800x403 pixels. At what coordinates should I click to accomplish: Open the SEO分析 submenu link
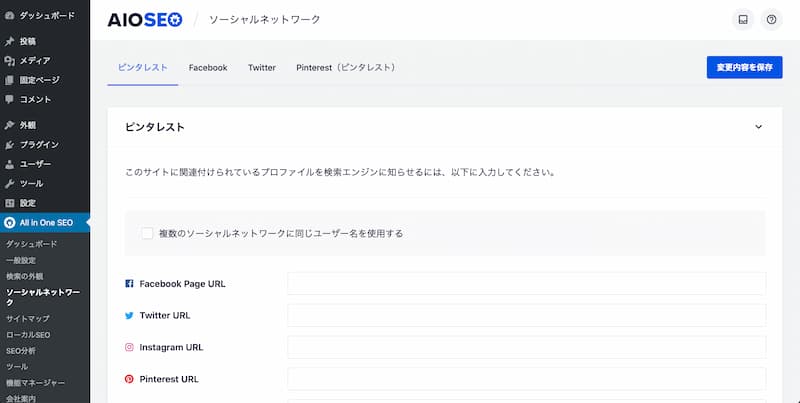click(21, 351)
